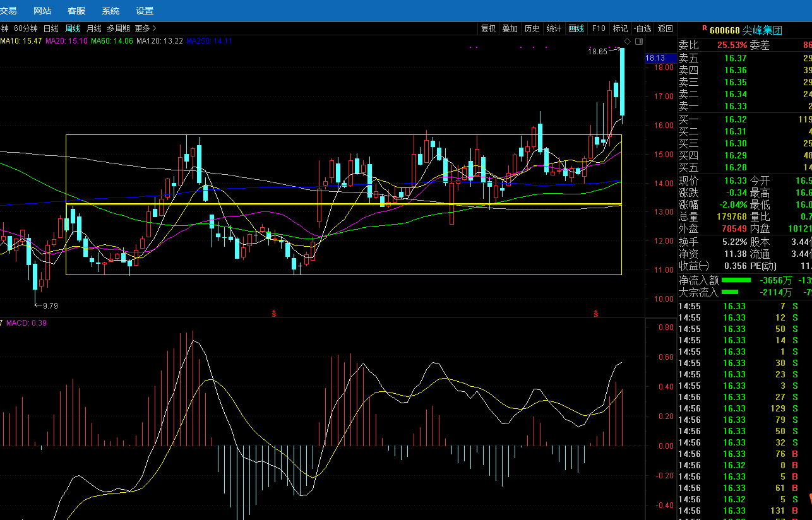The height and width of the screenshot is (520, 812).
Task: Expand the 更多 period dropdown
Action: pyautogui.click(x=146, y=28)
